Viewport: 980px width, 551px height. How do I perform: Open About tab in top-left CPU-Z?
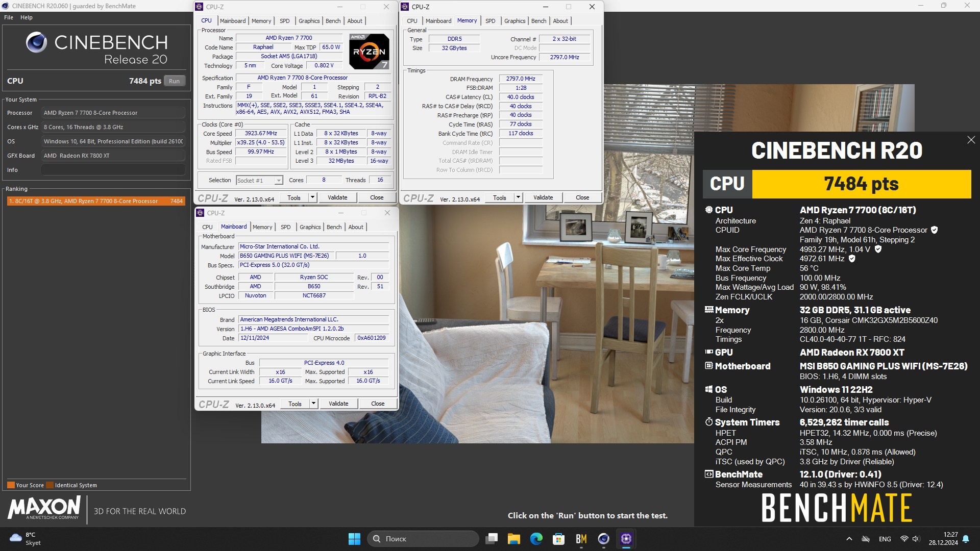[355, 21]
